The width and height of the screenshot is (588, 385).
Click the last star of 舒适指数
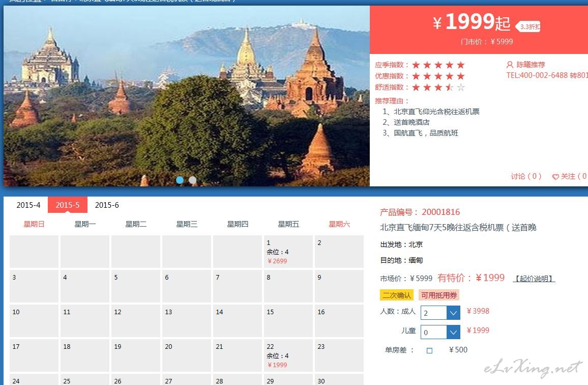pyautogui.click(x=461, y=88)
